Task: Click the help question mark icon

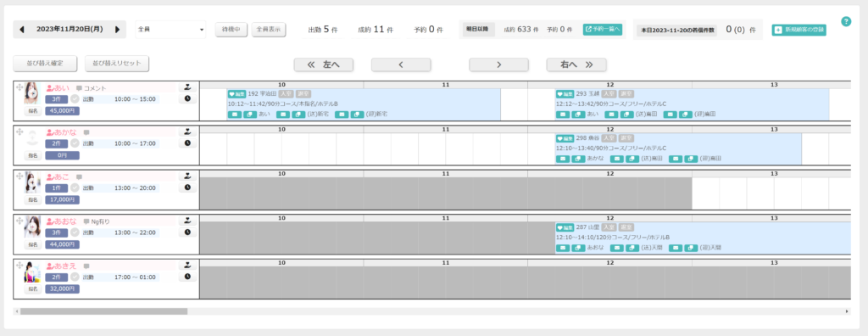Action: pyautogui.click(x=846, y=21)
